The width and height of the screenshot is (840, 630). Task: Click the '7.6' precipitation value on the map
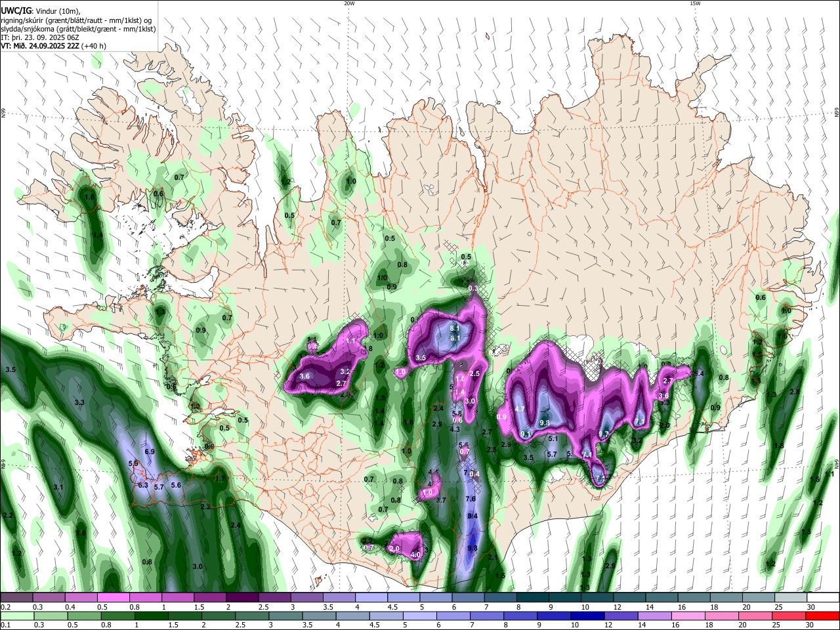pos(471,499)
